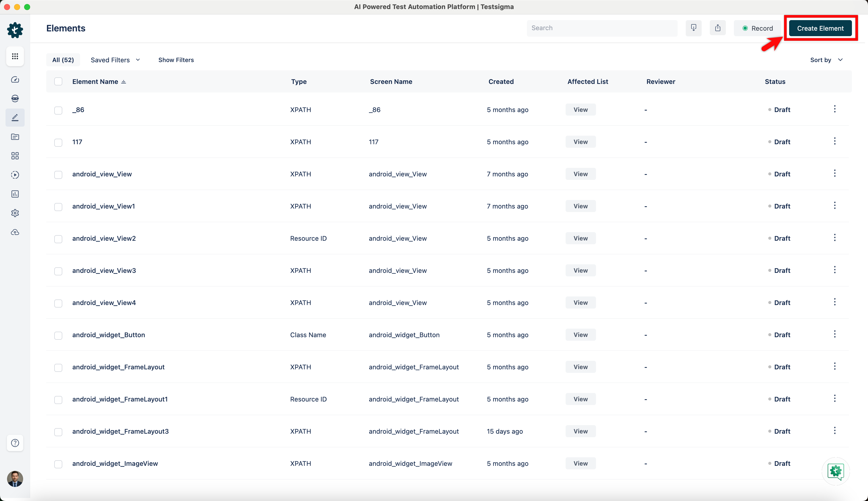The width and height of the screenshot is (868, 501).
Task: Click '15 days ago' created cell
Action: (x=505, y=431)
